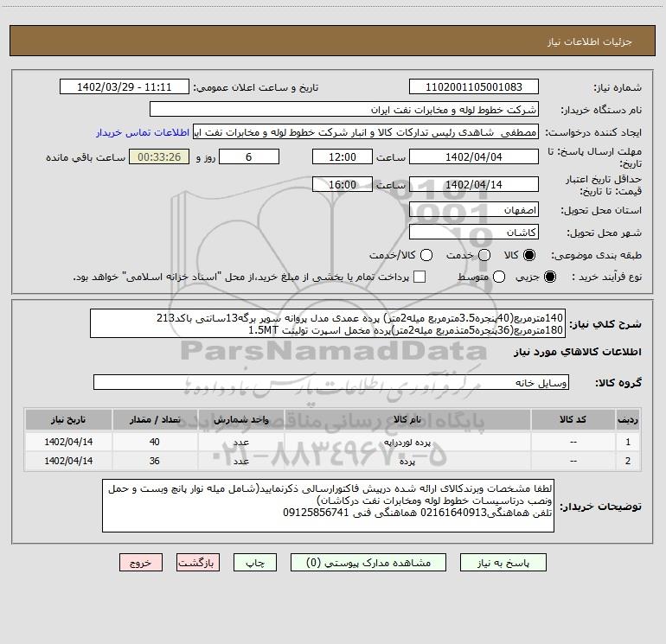
Task: Click the چاپ print button
Action: (255, 563)
